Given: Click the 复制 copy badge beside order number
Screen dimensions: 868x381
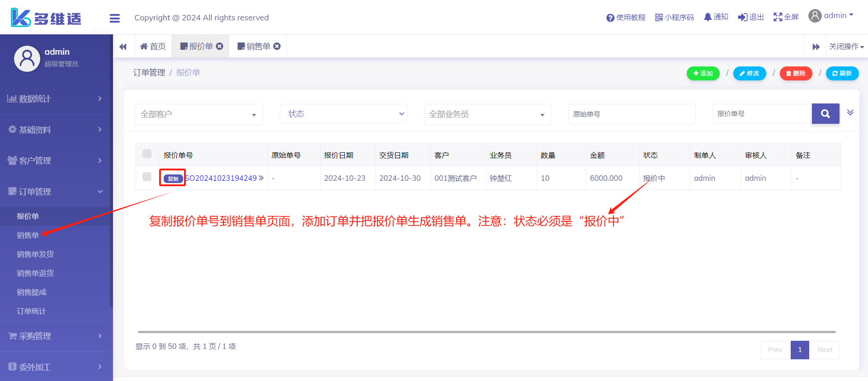Looking at the screenshot, I should [x=173, y=179].
